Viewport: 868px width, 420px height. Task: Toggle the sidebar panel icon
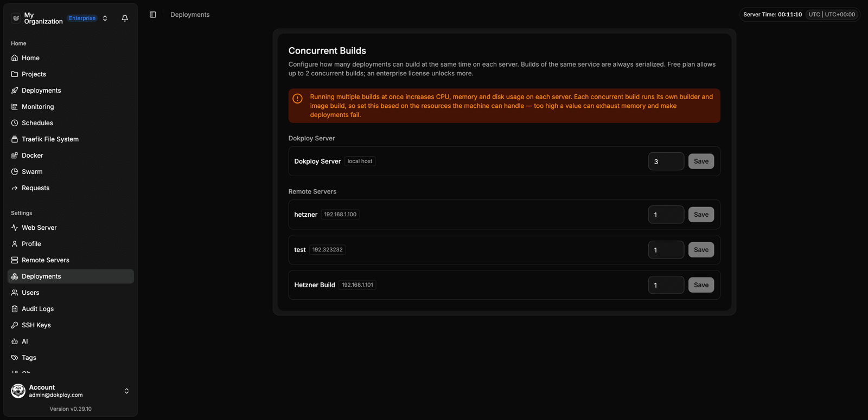pyautogui.click(x=153, y=15)
